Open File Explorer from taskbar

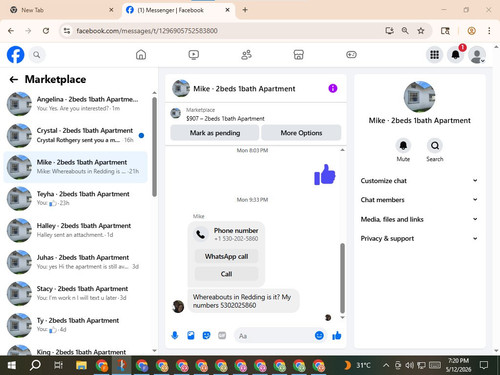81,365
